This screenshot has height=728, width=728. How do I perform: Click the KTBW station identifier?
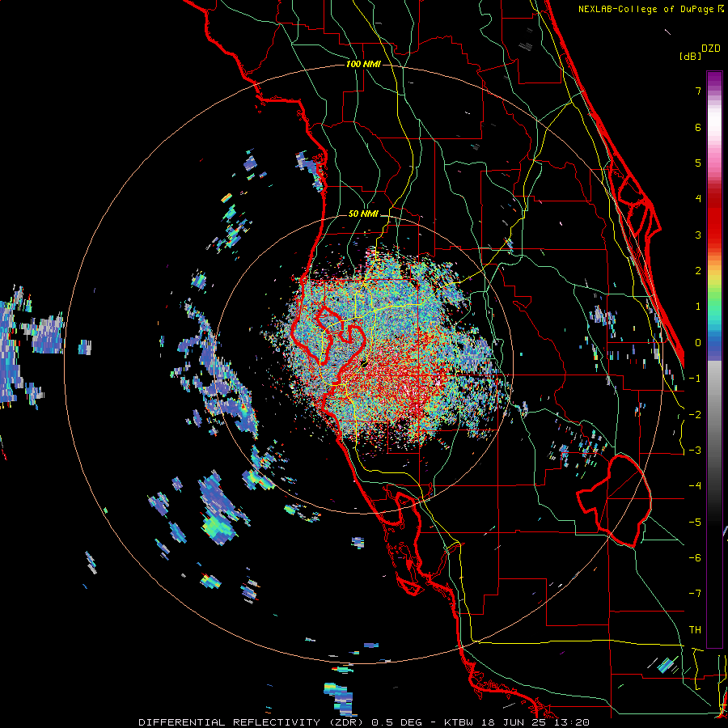coord(459,722)
